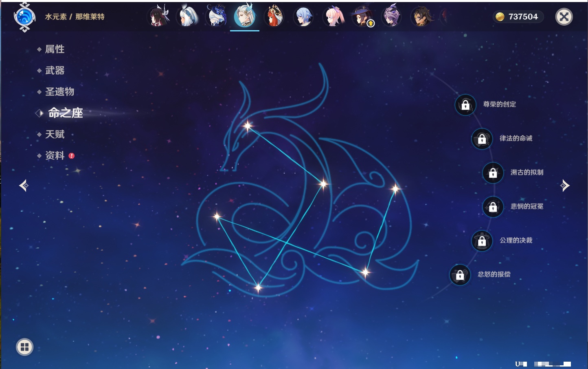Select the wide-brim hat character with upgrade arrow
Screen dimensions: 588x369
pos(362,17)
